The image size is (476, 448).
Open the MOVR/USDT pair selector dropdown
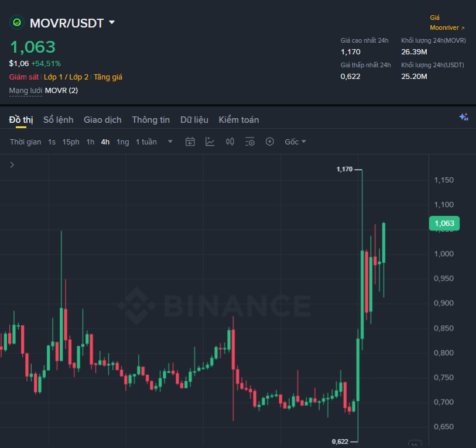[x=112, y=22]
